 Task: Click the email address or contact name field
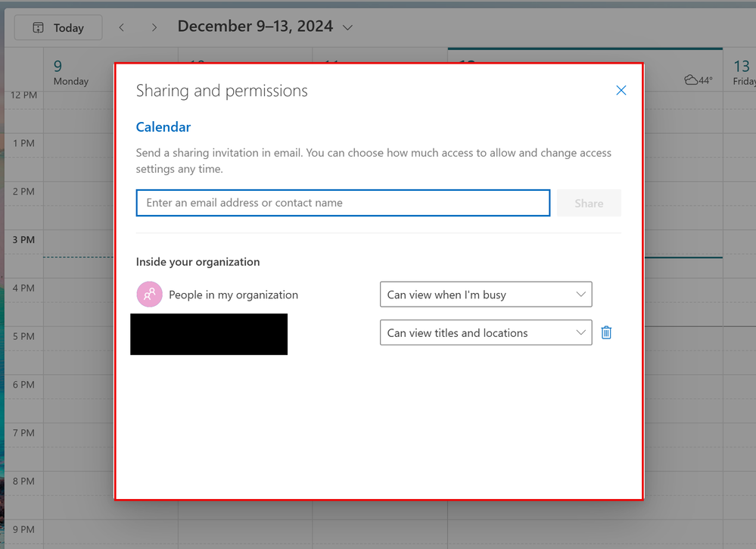pos(343,203)
